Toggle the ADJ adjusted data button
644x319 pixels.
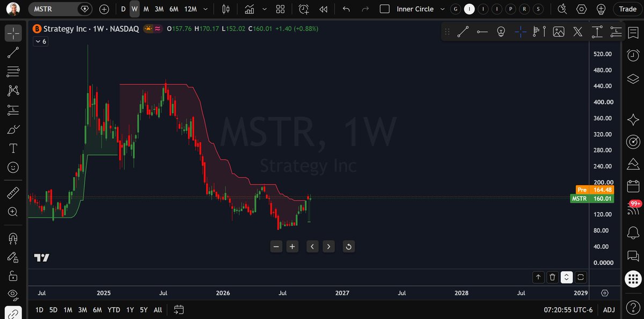click(x=609, y=310)
